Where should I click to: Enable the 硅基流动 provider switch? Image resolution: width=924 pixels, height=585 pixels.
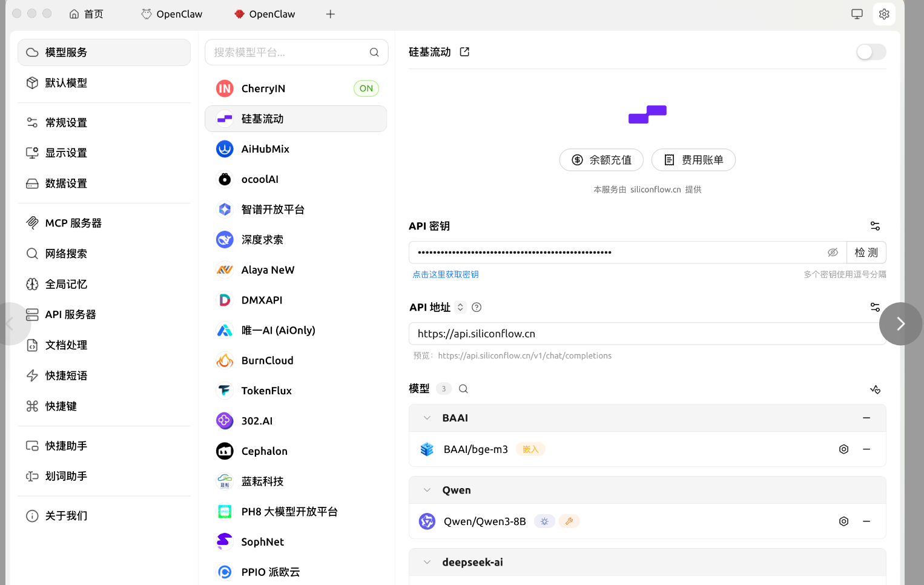(871, 52)
